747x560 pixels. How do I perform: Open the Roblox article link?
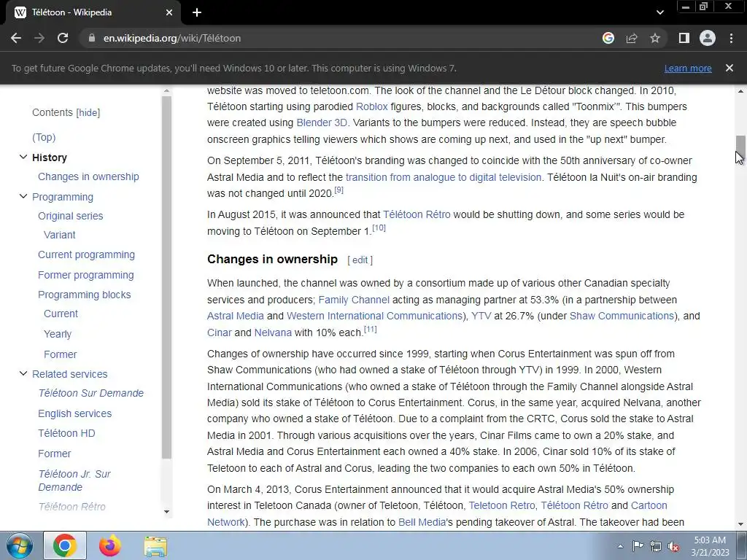[x=371, y=106]
